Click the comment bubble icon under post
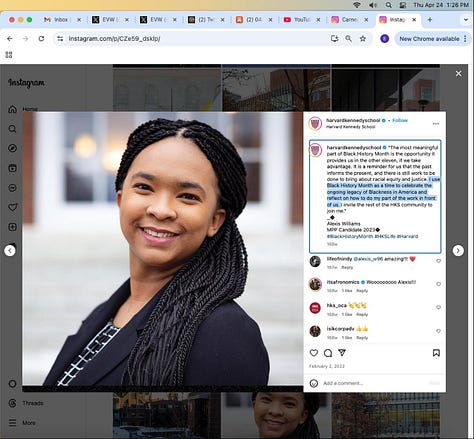 (x=328, y=353)
